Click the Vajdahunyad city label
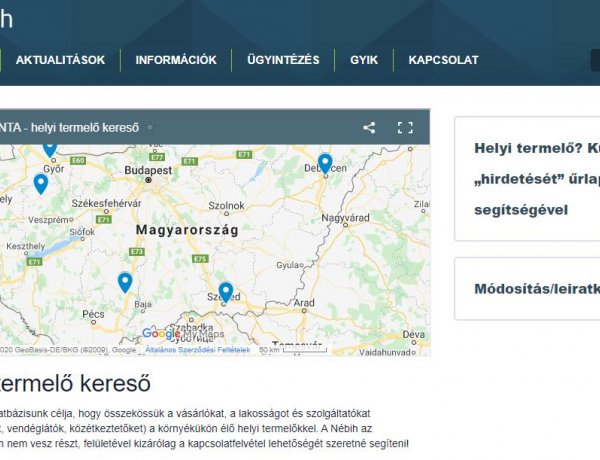The width and height of the screenshot is (600, 460). point(385,352)
